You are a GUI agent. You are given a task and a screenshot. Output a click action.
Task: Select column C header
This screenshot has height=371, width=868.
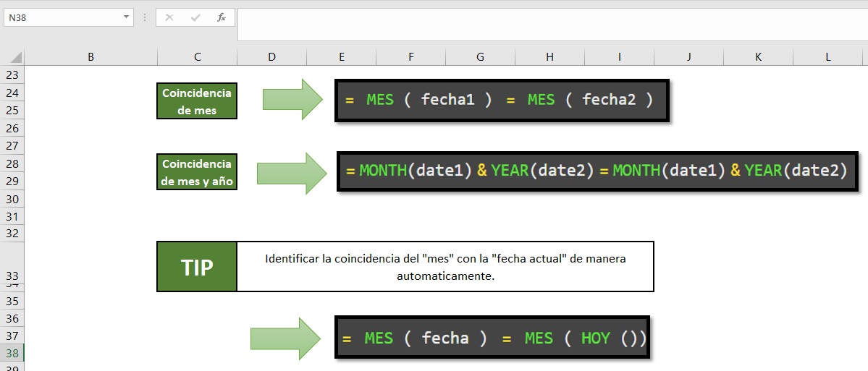pos(198,57)
